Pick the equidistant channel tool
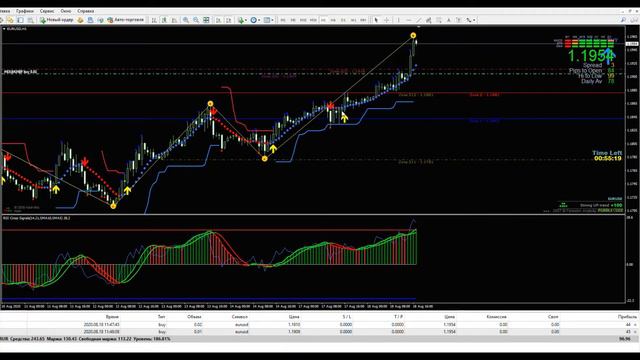This screenshot has width=640, height=360. (x=429, y=20)
